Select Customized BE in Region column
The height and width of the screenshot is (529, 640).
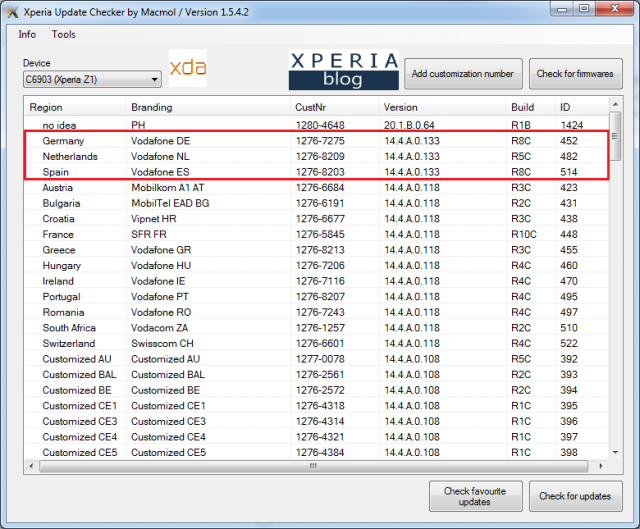(77, 390)
